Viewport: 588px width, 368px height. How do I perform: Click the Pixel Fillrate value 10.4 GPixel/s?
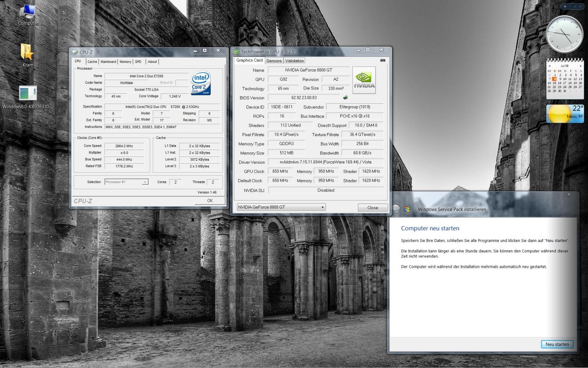click(286, 134)
